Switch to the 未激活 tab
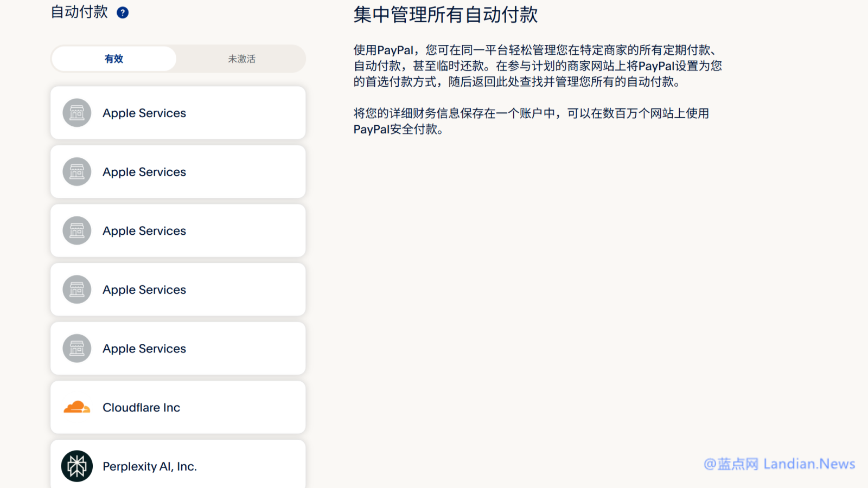 pyautogui.click(x=241, y=59)
